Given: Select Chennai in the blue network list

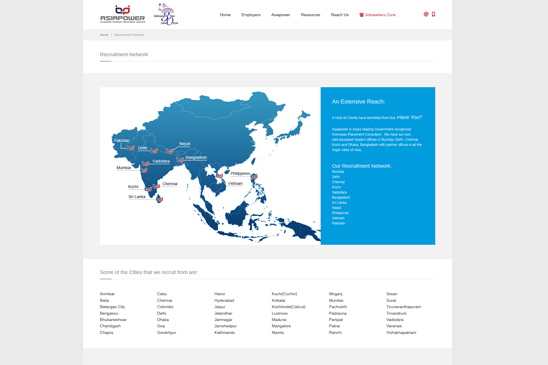Looking at the screenshot, I should click(x=338, y=182).
